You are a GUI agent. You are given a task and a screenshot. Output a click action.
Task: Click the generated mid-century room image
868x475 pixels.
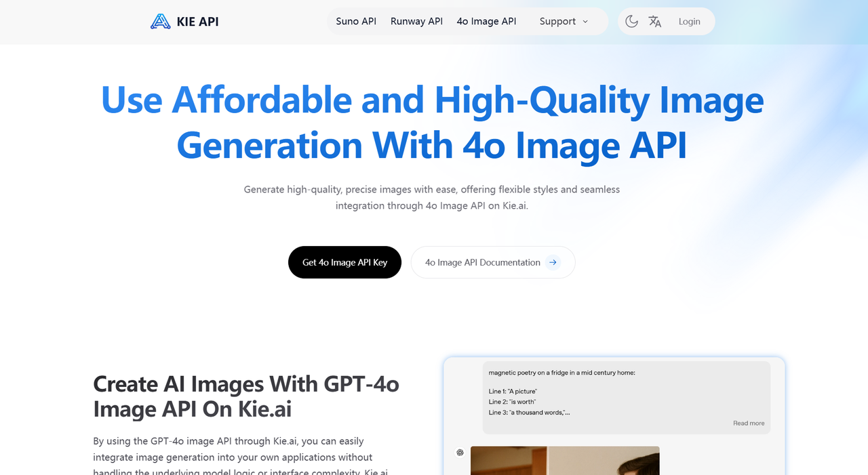coord(565,460)
